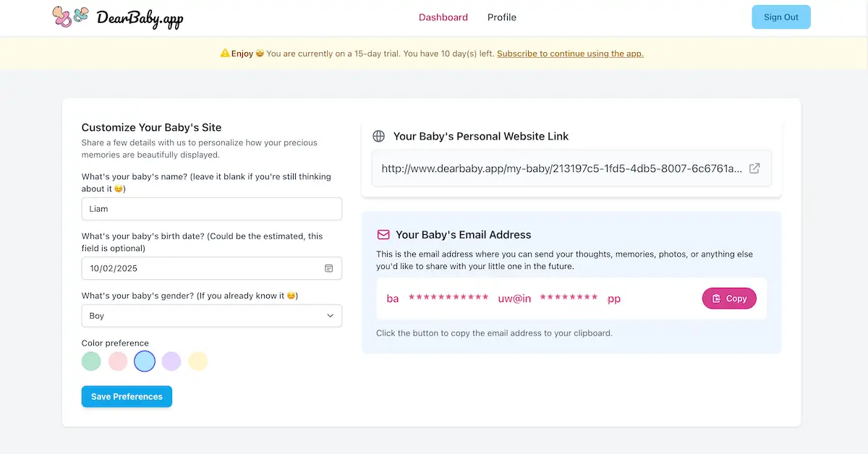Select the yellow color preference swatch
The height and width of the screenshot is (454, 868).
point(198,361)
